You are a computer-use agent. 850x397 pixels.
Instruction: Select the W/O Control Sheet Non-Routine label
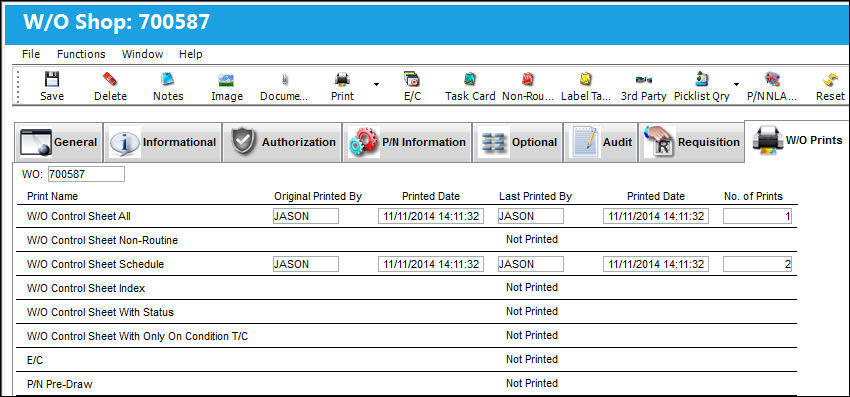coord(102,240)
